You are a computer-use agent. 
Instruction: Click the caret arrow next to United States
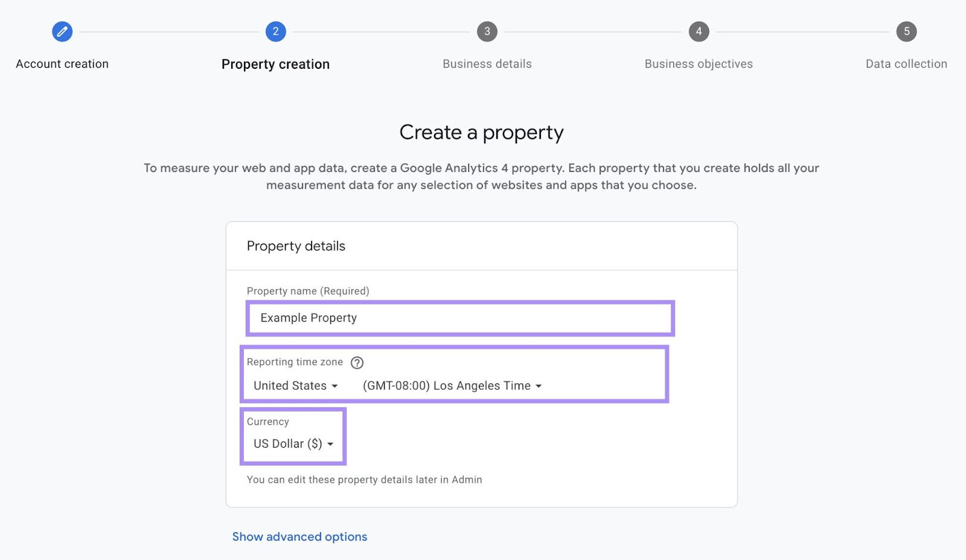click(x=334, y=386)
